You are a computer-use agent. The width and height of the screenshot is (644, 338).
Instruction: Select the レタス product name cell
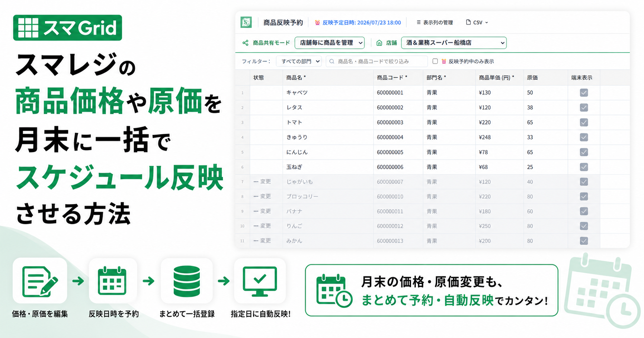[328, 107]
